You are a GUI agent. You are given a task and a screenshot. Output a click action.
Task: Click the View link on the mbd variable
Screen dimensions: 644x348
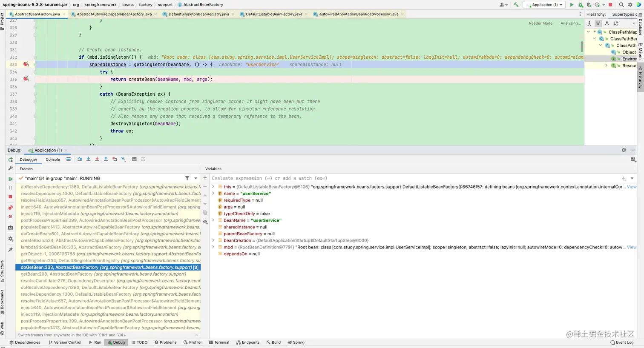pos(632,247)
